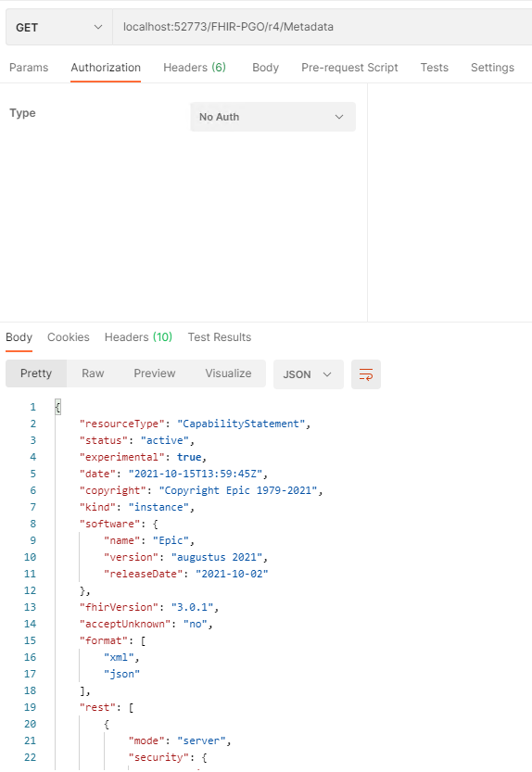The height and width of the screenshot is (772, 532).
Task: Expand the No Auth type dropdown
Action: pos(272,117)
